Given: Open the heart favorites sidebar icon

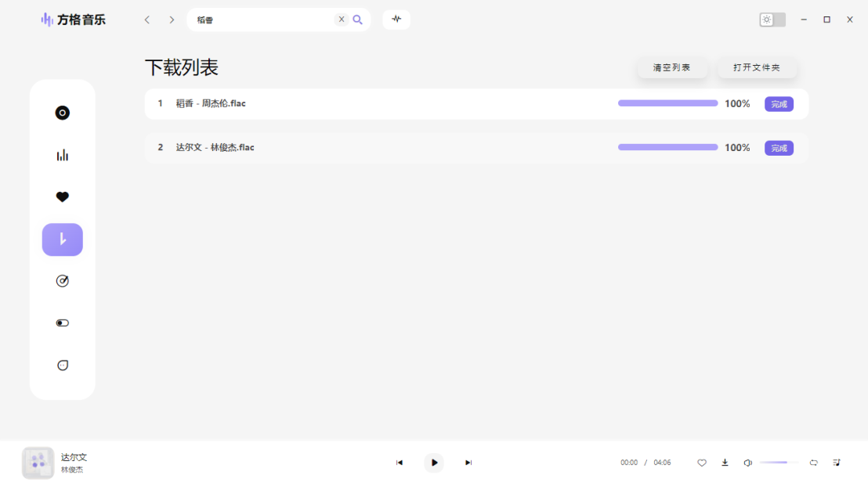Looking at the screenshot, I should click(63, 197).
